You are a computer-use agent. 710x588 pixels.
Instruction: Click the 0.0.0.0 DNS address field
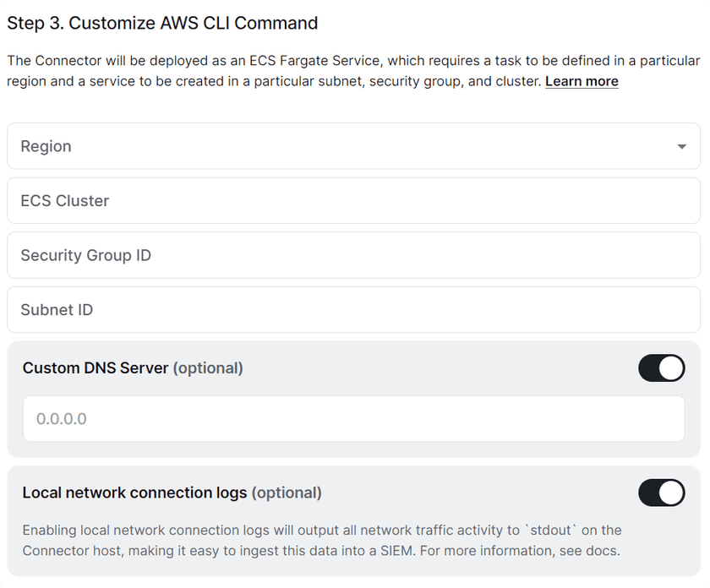tap(353, 419)
